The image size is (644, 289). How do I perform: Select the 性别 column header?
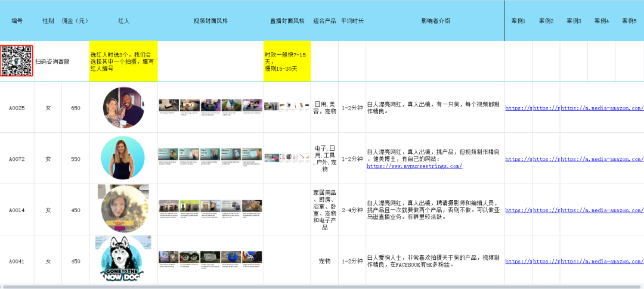(48, 21)
